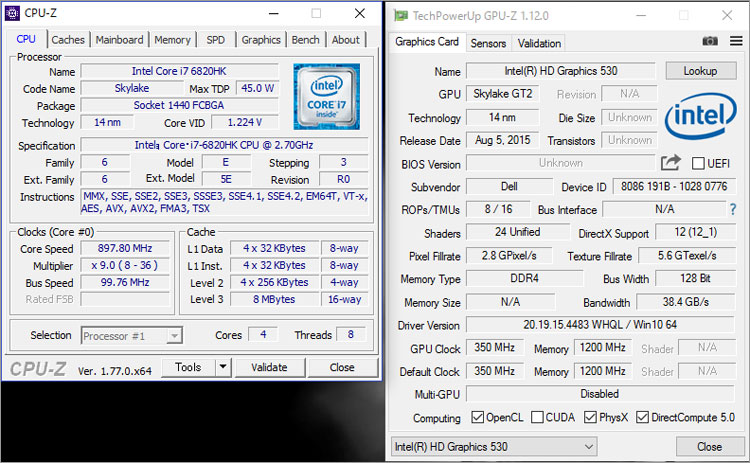Select the CPU tab in CPU-Z
750x463 pixels.
(26, 39)
